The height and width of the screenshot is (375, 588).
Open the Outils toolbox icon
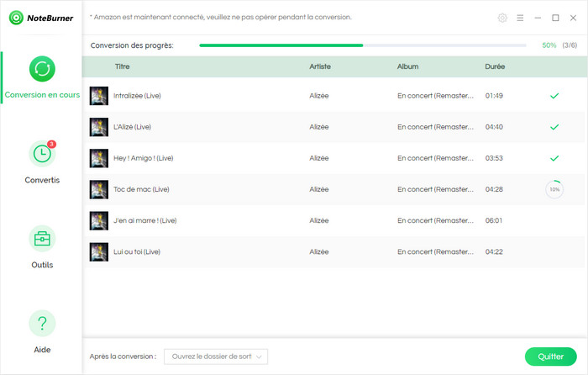point(42,239)
